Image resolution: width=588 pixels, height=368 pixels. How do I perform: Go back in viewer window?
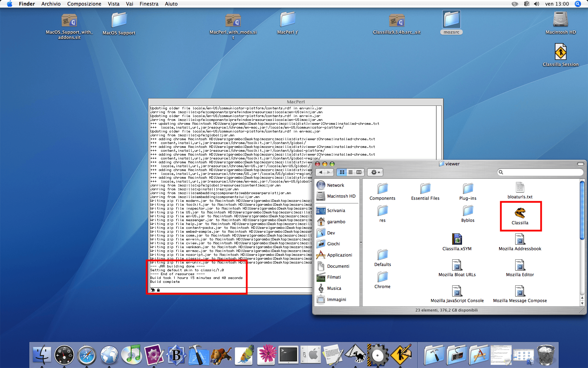320,172
